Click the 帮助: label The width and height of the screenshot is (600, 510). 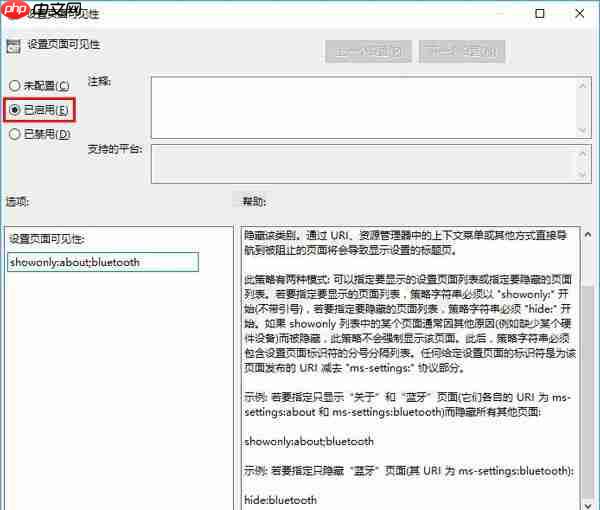tap(254, 202)
